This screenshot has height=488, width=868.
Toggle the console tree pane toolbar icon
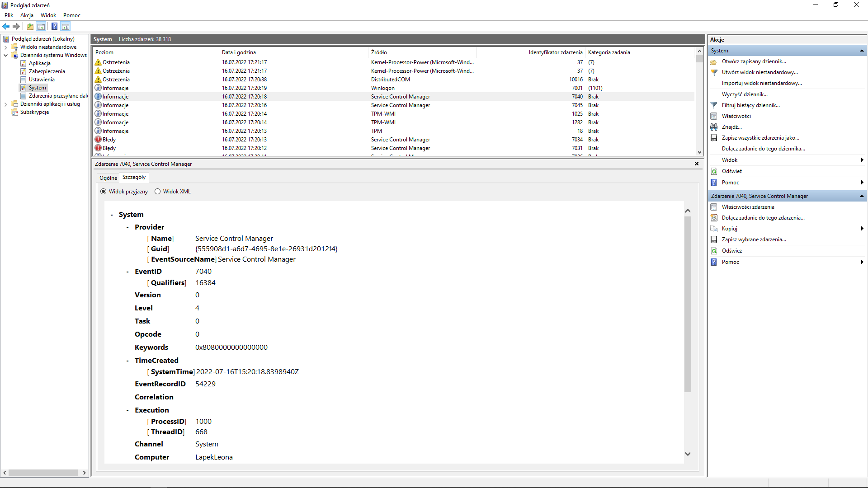pos(41,26)
